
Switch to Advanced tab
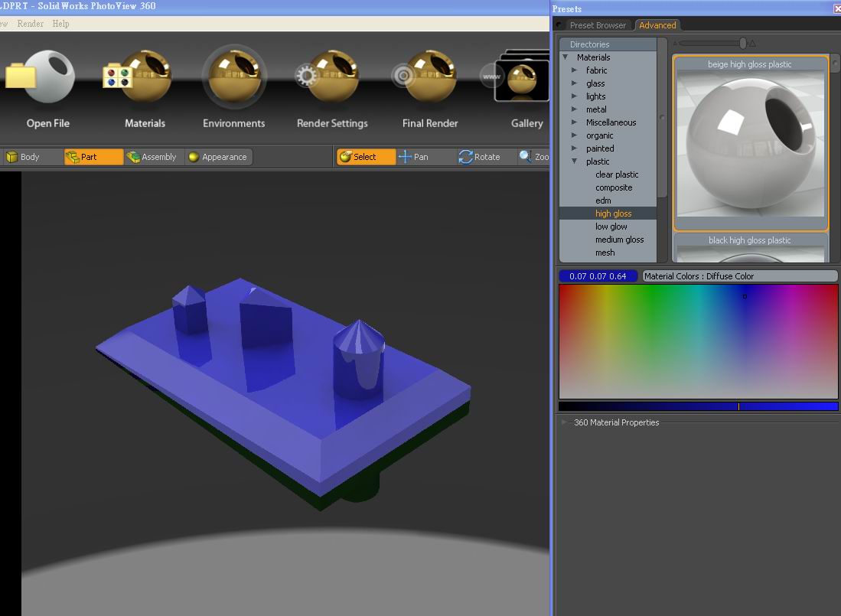[657, 25]
